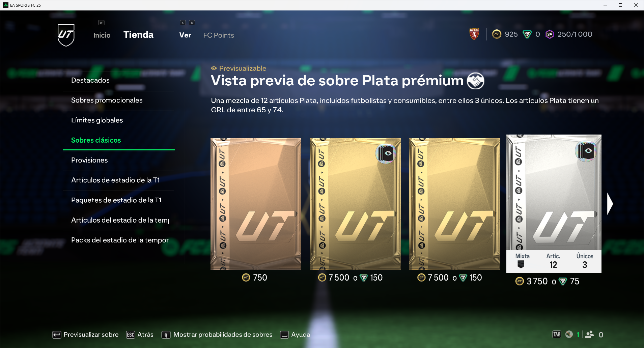Viewport: 644px width, 348px height.
Task: Click the Ayuda help button
Action: pyautogui.click(x=295, y=335)
